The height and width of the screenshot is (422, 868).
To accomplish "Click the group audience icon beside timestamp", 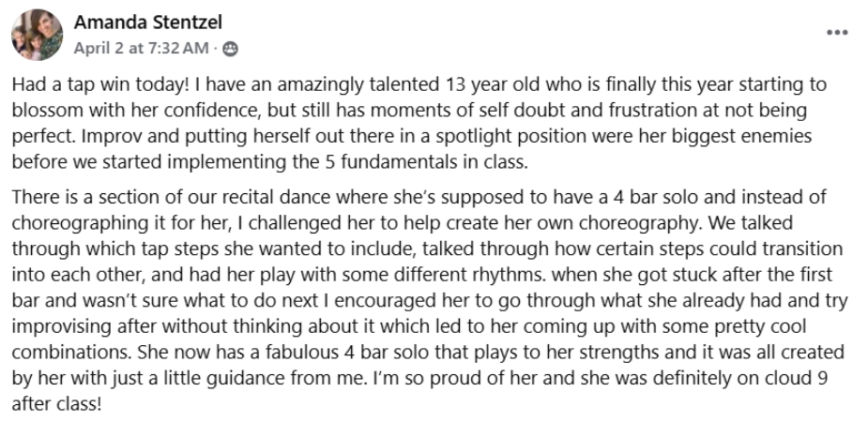I will tap(231, 48).
